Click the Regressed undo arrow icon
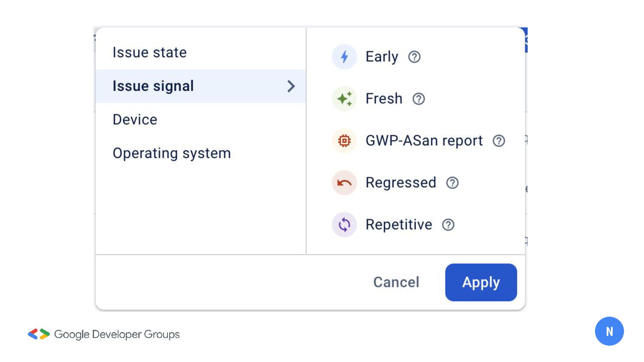This screenshot has width=644, height=362. click(x=344, y=183)
